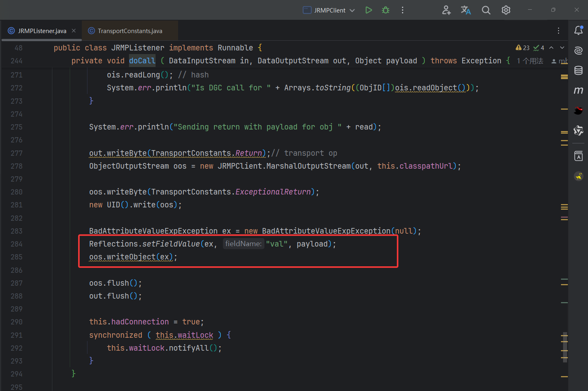
Task: Close the JRMPListener.java tab
Action: pyautogui.click(x=74, y=31)
